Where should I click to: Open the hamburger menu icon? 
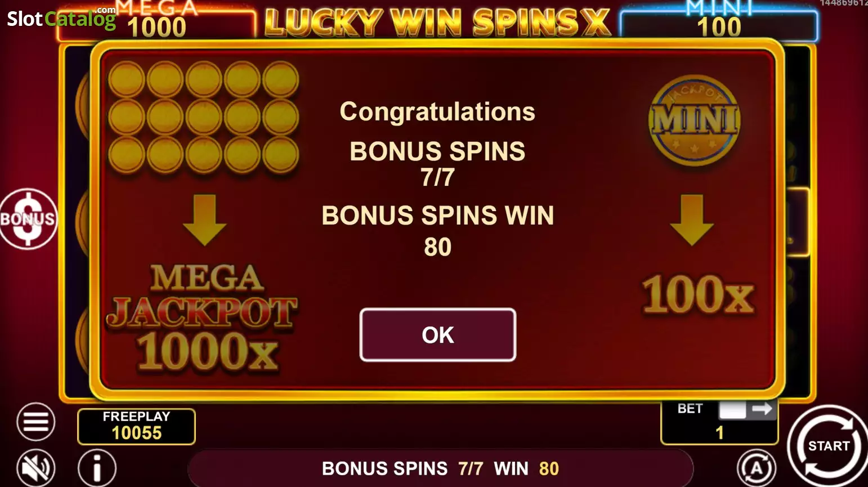35,421
